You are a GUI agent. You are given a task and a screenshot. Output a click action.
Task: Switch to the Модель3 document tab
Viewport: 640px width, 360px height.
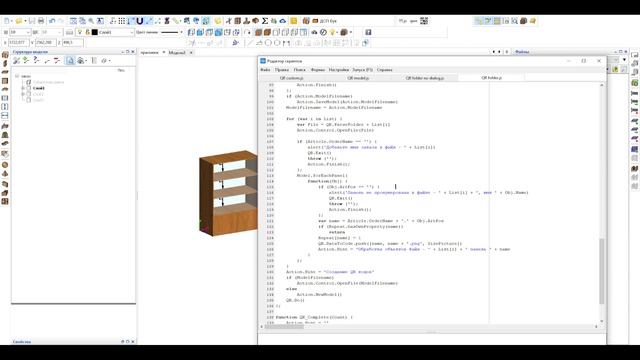click(x=177, y=53)
